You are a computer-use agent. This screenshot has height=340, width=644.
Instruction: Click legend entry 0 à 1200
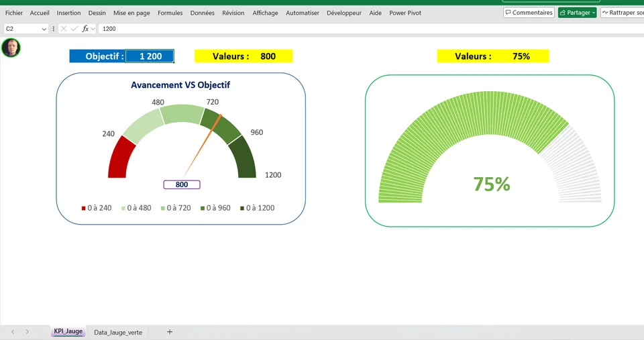point(257,208)
